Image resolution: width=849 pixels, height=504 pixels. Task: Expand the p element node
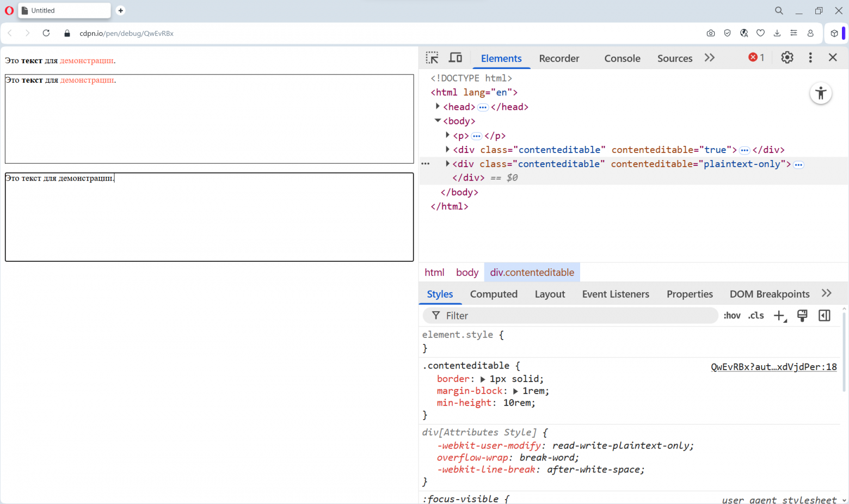[448, 135]
